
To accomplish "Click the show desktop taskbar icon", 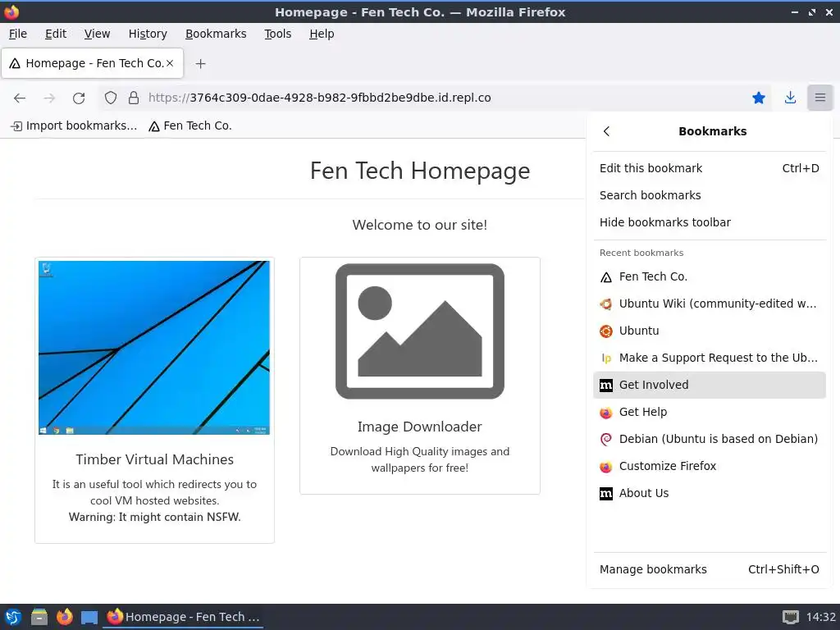I will 89,618.
